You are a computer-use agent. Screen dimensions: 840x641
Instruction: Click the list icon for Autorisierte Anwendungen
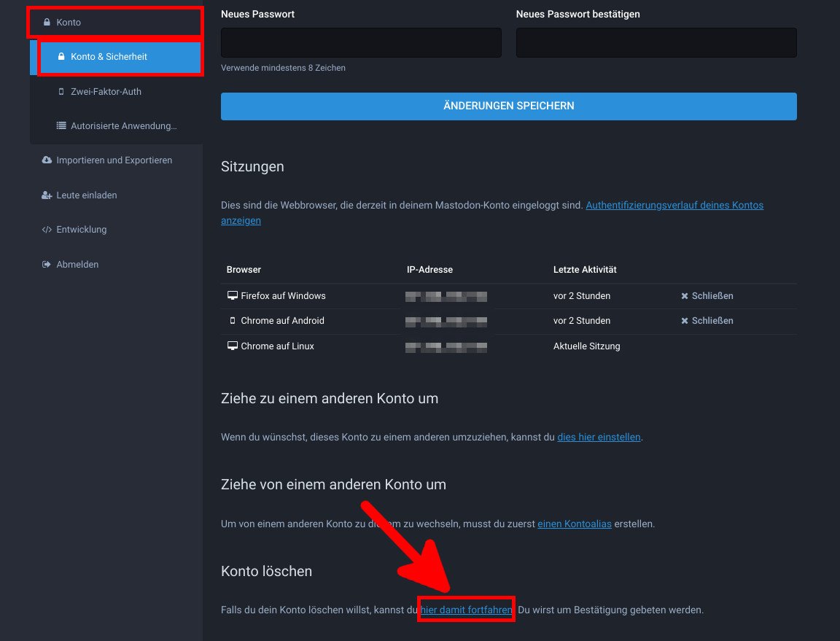coord(61,126)
